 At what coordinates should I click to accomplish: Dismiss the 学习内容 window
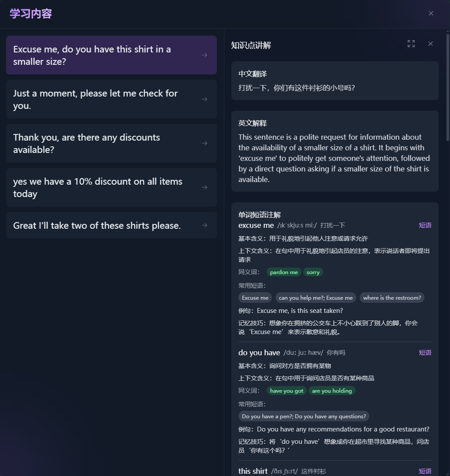[x=431, y=13]
